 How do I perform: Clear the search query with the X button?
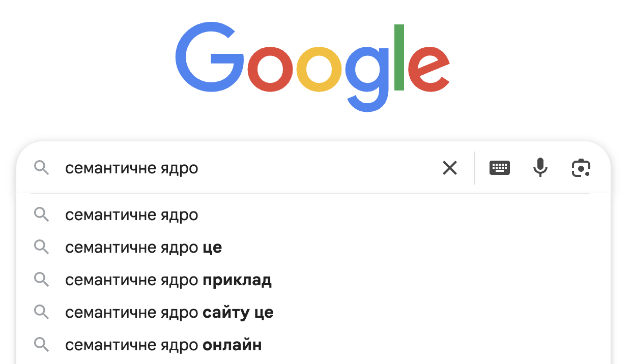[450, 168]
